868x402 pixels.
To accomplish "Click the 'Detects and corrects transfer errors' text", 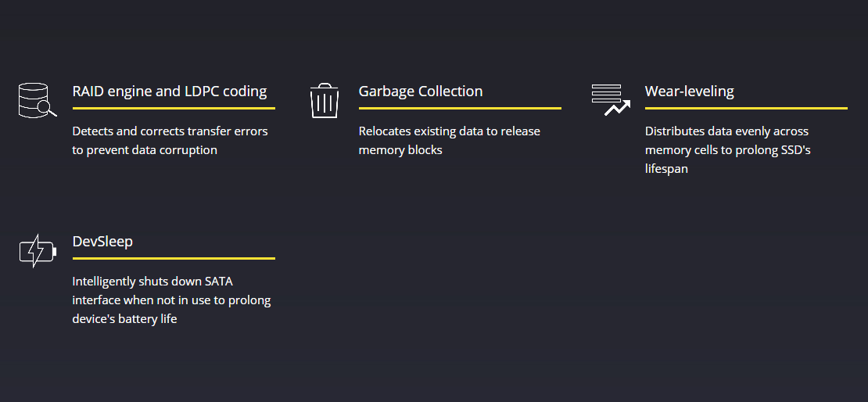I will coord(170,131).
